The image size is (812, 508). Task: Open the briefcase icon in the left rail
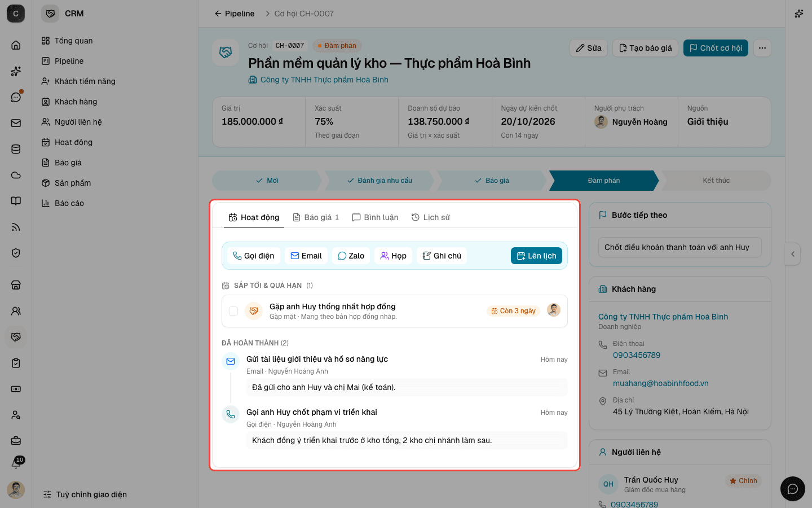pyautogui.click(x=16, y=441)
